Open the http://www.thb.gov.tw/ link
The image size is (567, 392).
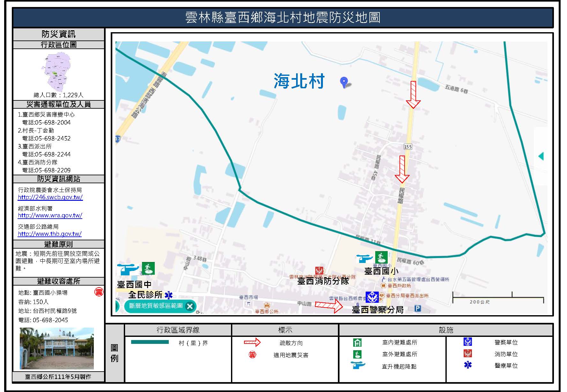(x=50, y=234)
